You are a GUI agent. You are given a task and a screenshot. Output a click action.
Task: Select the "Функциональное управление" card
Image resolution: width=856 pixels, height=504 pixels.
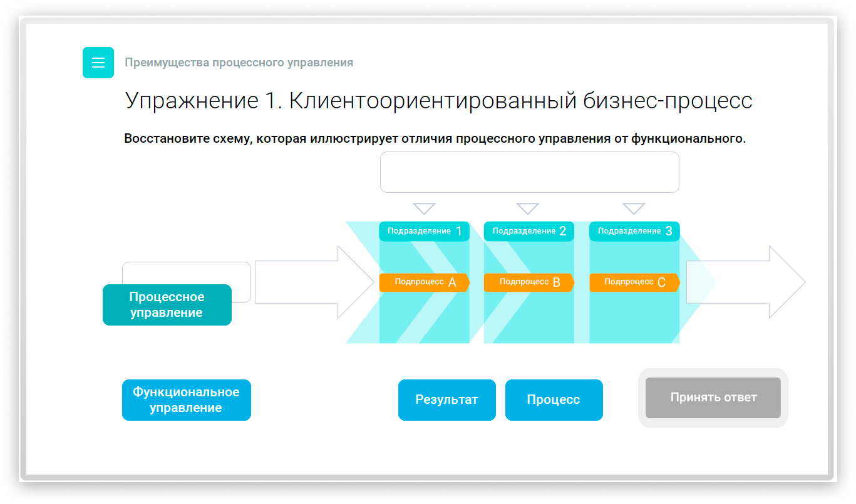point(187,400)
